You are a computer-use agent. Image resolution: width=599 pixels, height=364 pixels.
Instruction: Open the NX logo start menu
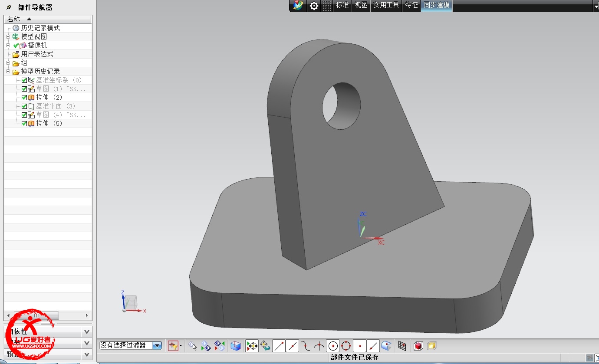point(298,6)
